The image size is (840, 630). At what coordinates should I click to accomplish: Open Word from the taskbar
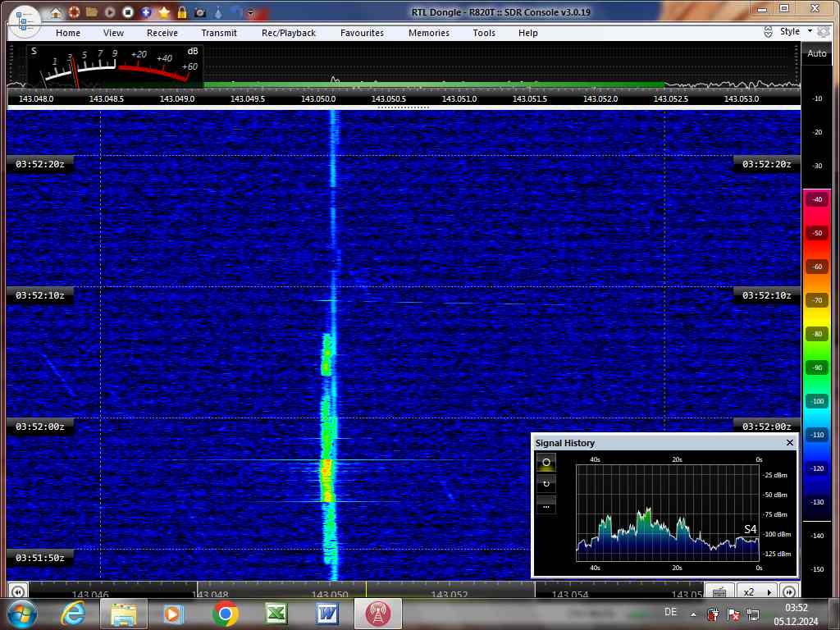(x=327, y=614)
